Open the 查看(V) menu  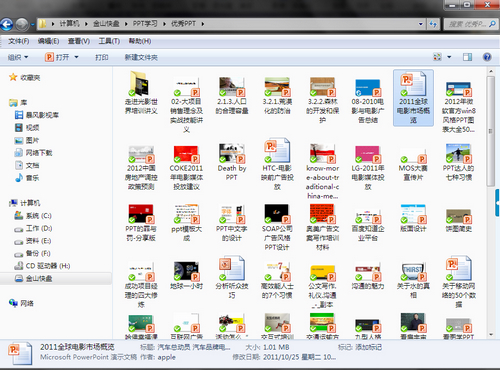[x=79, y=41]
